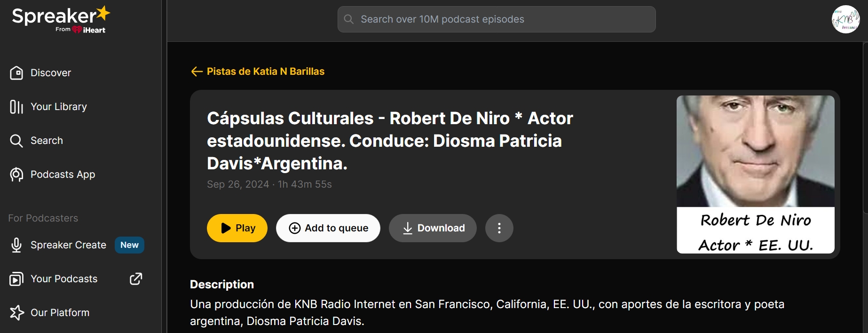Open Your Podcasts
Screen dimensions: 868x333
coord(64,279)
